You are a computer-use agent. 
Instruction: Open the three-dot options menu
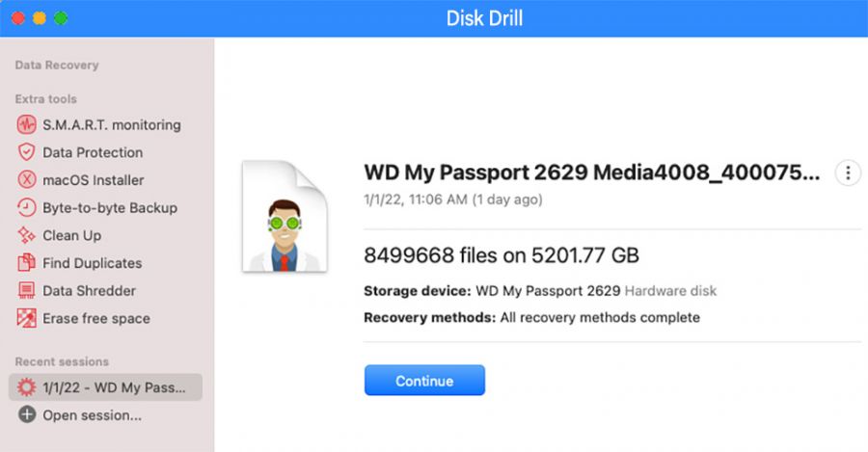click(x=848, y=173)
